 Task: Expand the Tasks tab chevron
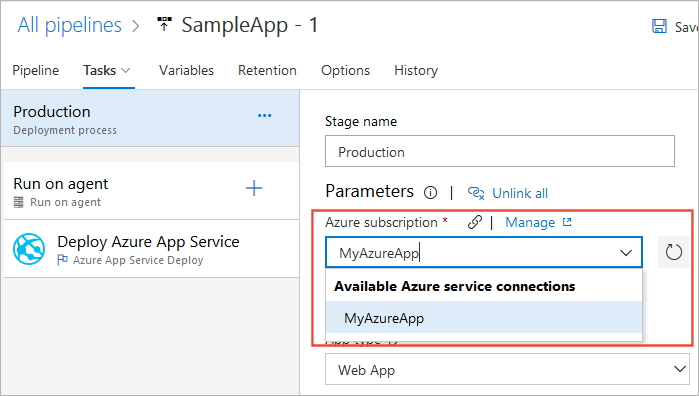126,70
